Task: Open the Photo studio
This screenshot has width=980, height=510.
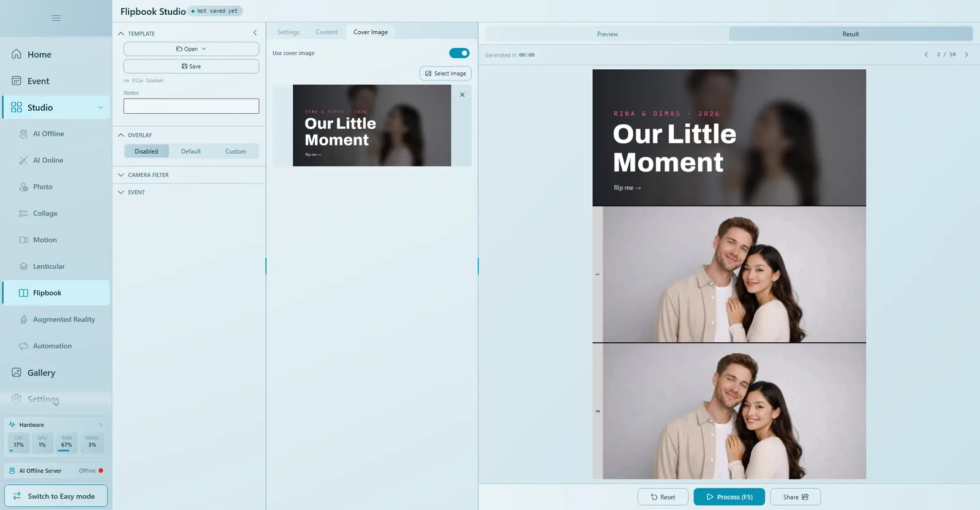Action: point(56,187)
